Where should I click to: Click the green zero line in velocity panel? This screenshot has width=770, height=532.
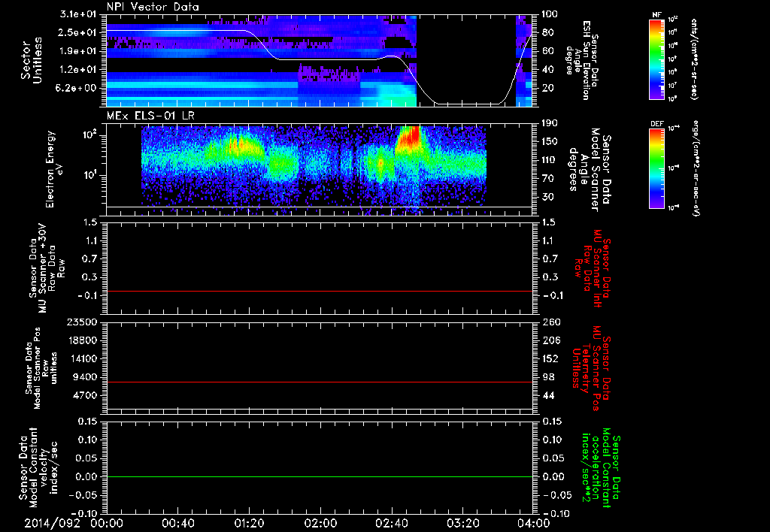point(320,476)
